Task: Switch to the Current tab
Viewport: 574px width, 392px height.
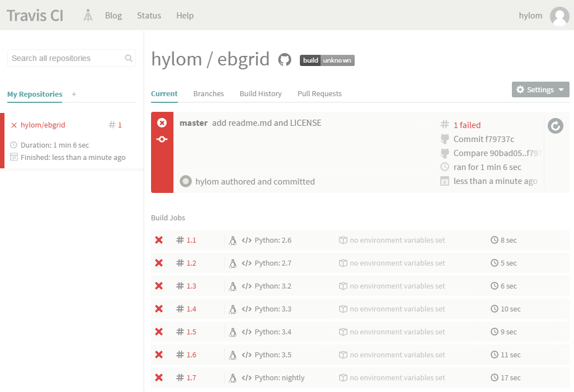Action: point(164,94)
